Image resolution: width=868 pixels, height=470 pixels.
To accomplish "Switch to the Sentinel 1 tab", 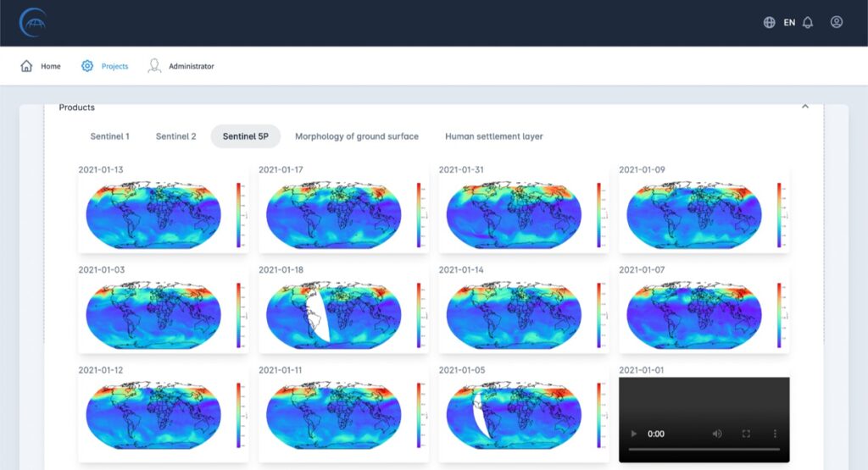I will pos(109,136).
